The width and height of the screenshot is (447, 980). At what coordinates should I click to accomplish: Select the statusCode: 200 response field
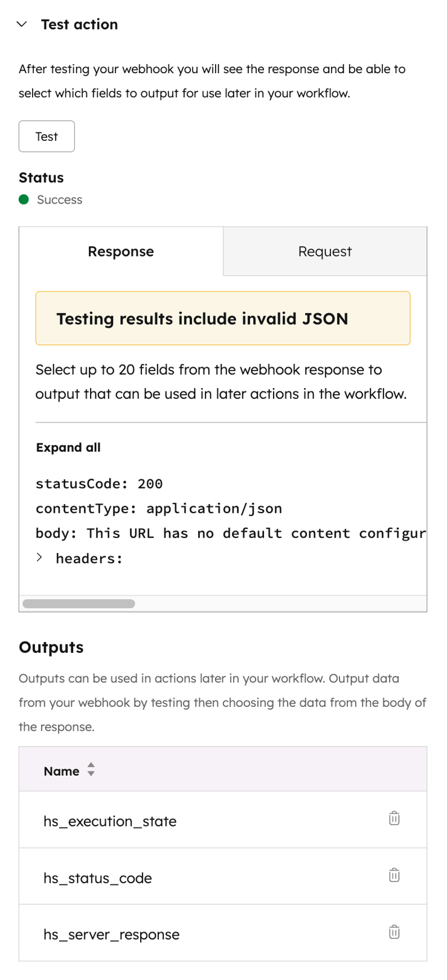click(x=98, y=484)
